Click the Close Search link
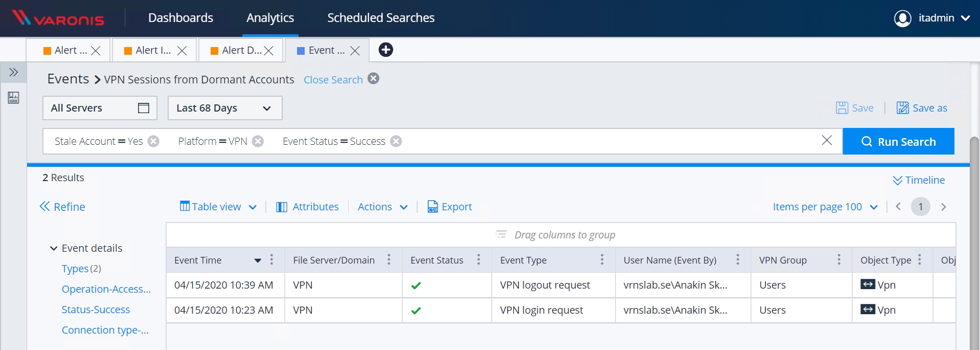 coord(333,80)
